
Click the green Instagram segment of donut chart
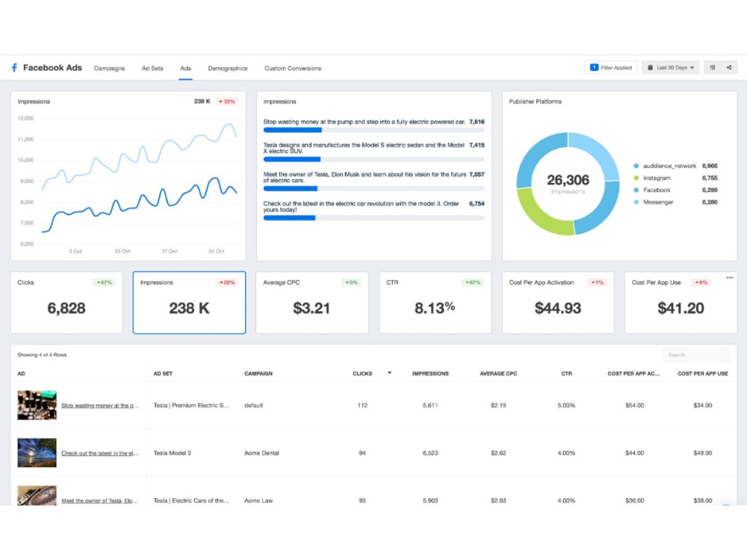coord(541,215)
